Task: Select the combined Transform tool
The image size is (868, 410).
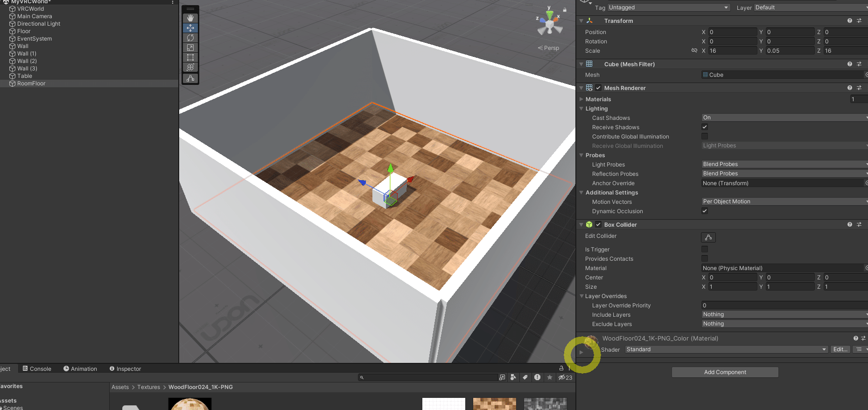Action: pos(190,67)
